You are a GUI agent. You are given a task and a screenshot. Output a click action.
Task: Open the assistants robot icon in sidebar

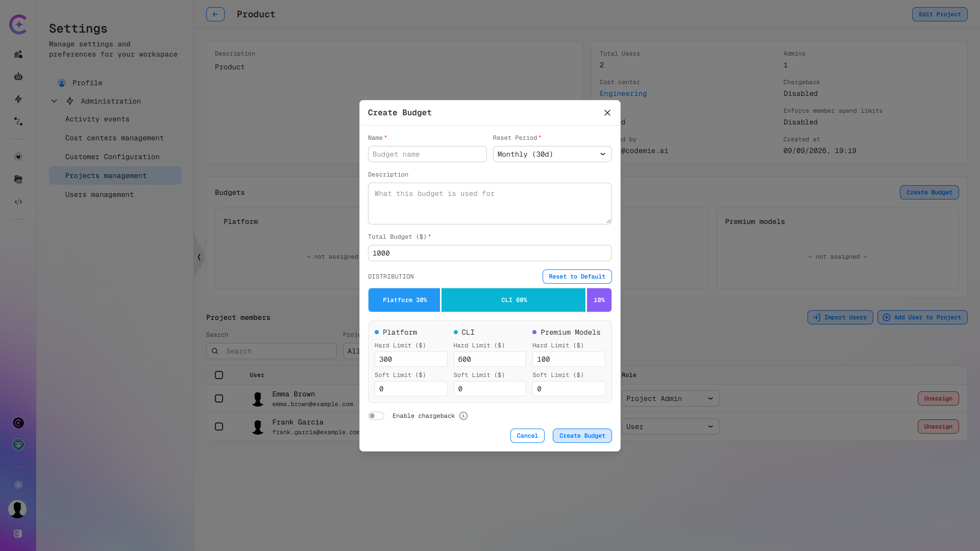click(x=18, y=77)
